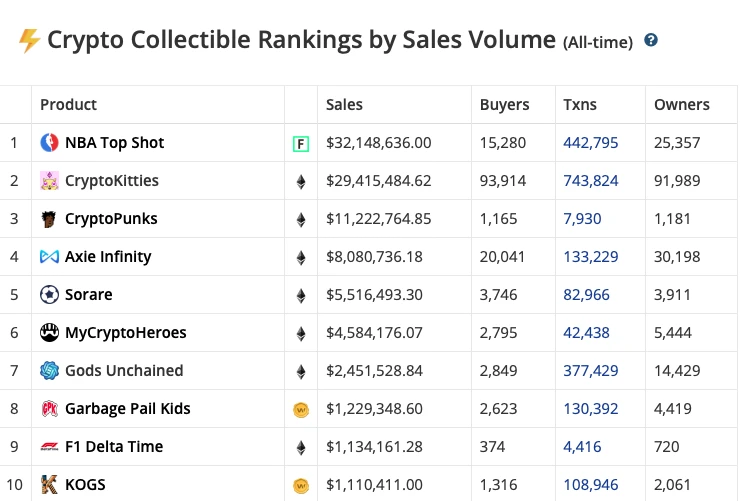Click the NBA Top Shot logo icon

[49, 142]
